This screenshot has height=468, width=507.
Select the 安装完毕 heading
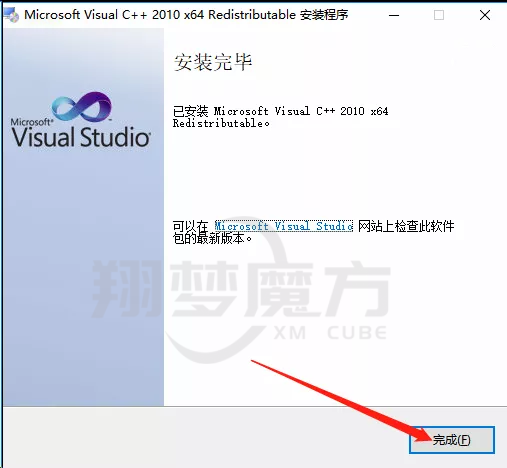pos(213,62)
